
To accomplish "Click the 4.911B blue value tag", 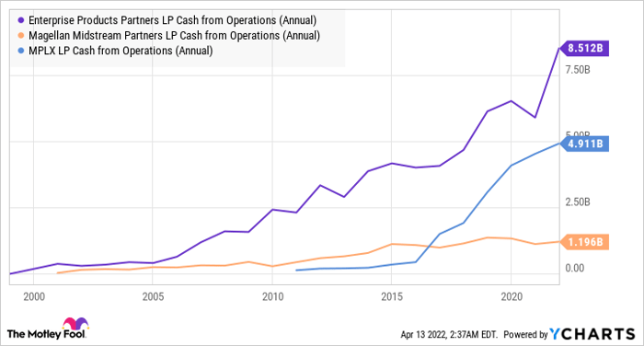I will click(x=583, y=144).
